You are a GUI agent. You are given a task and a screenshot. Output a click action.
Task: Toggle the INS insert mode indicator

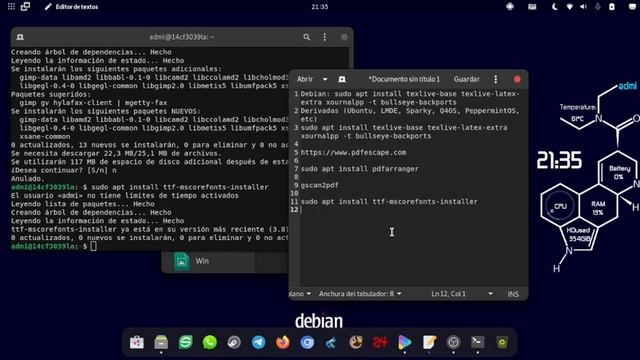click(513, 294)
